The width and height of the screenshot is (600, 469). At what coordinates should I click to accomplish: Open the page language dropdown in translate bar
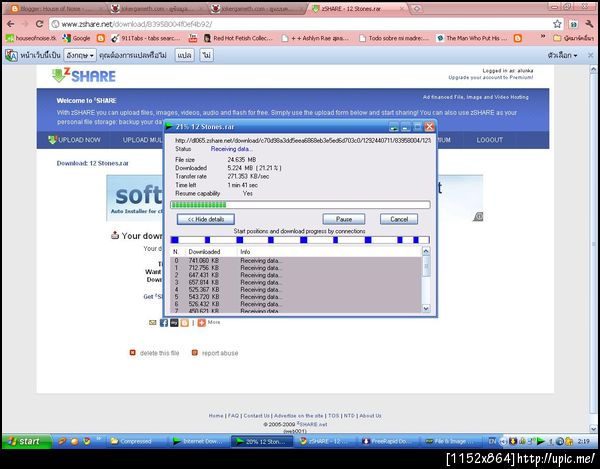(x=80, y=55)
